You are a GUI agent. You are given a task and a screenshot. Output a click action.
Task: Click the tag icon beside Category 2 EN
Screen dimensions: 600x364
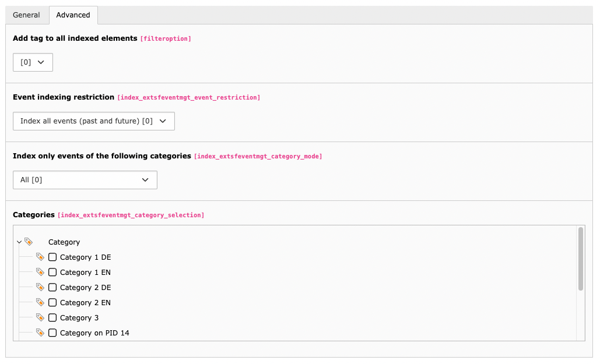click(x=40, y=302)
